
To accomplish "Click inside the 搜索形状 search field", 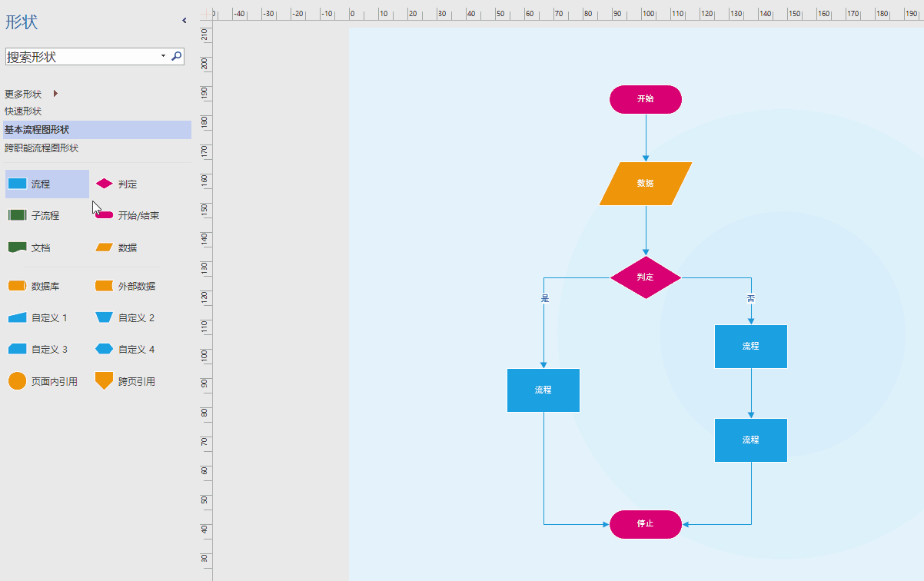I will [x=77, y=57].
